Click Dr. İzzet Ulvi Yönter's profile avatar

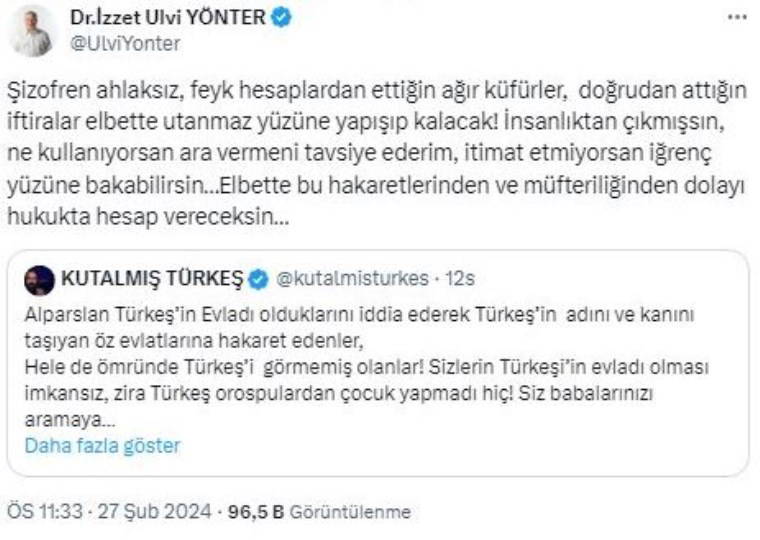click(x=33, y=29)
